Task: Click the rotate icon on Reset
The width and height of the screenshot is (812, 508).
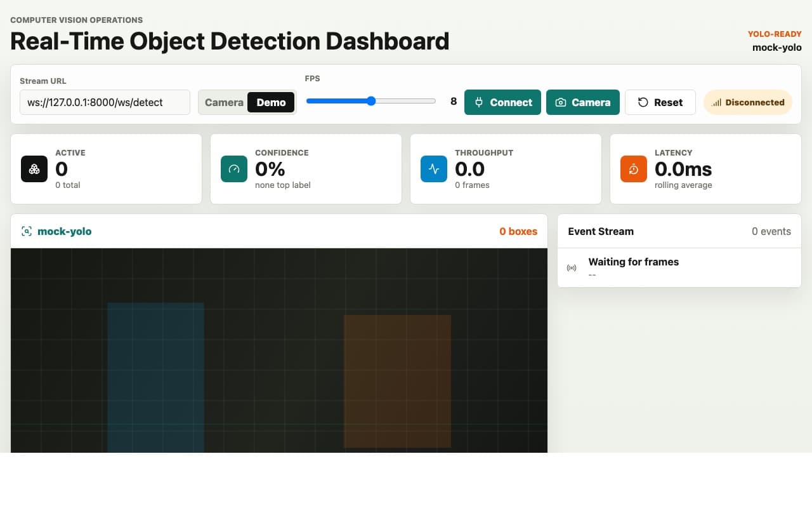Action: (643, 102)
